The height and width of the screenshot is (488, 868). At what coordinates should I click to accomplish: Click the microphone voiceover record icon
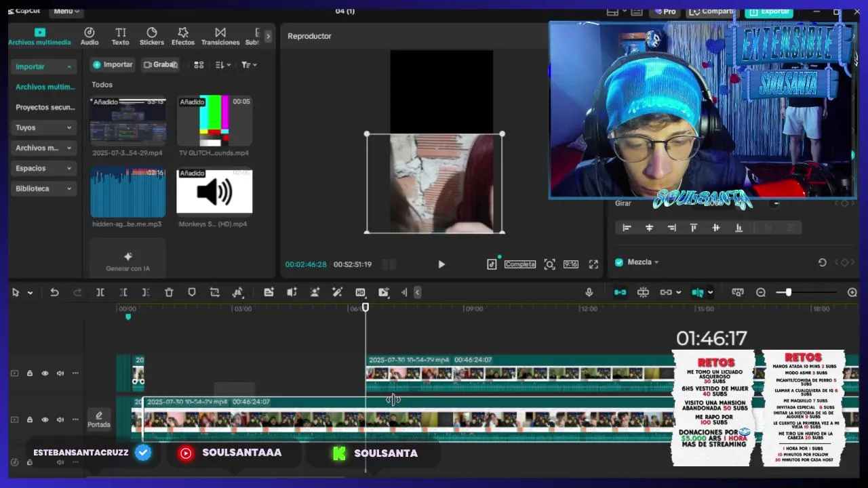pos(589,292)
